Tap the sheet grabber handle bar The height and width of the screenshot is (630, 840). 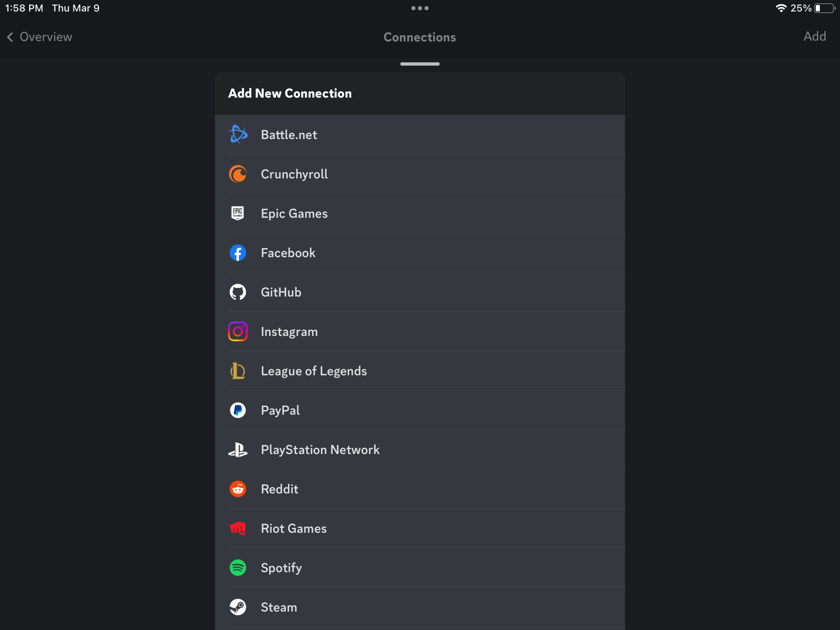pyautogui.click(x=420, y=64)
